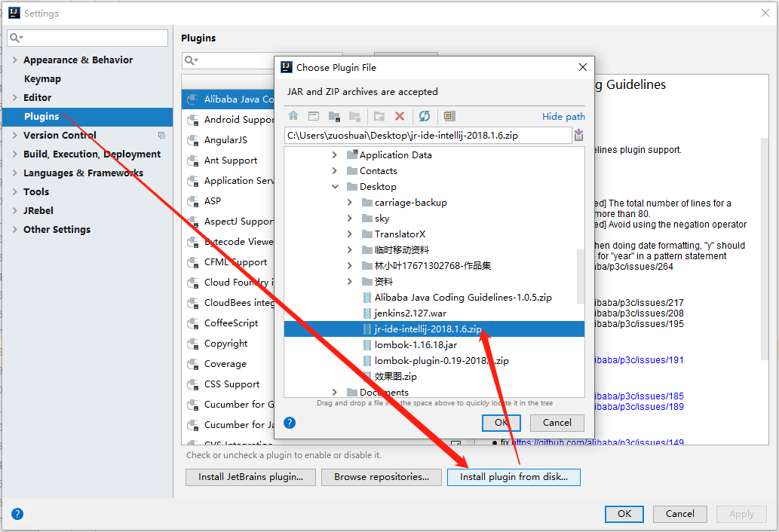The width and height of the screenshot is (779, 532).
Task: Expand Languages & Frameworks section
Action: click(x=14, y=173)
